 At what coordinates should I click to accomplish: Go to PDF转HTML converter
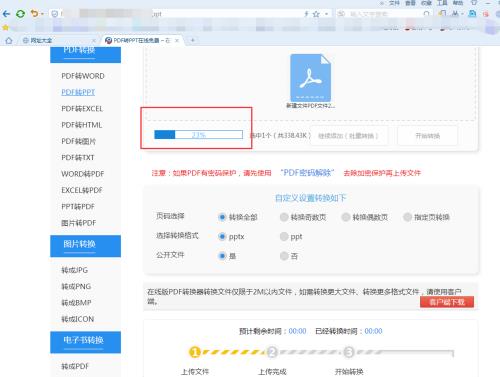(82, 125)
